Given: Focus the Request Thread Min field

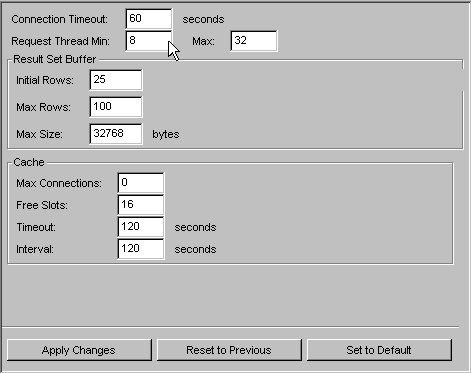Looking at the screenshot, I should (x=149, y=41).
